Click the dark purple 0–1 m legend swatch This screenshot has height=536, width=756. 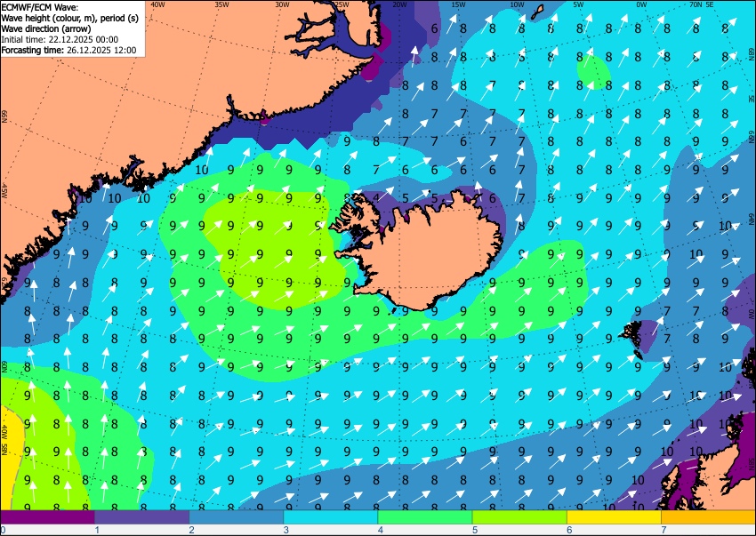[47, 517]
